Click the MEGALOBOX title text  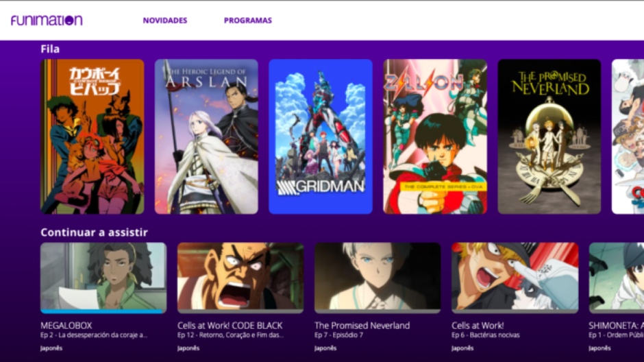(66, 326)
